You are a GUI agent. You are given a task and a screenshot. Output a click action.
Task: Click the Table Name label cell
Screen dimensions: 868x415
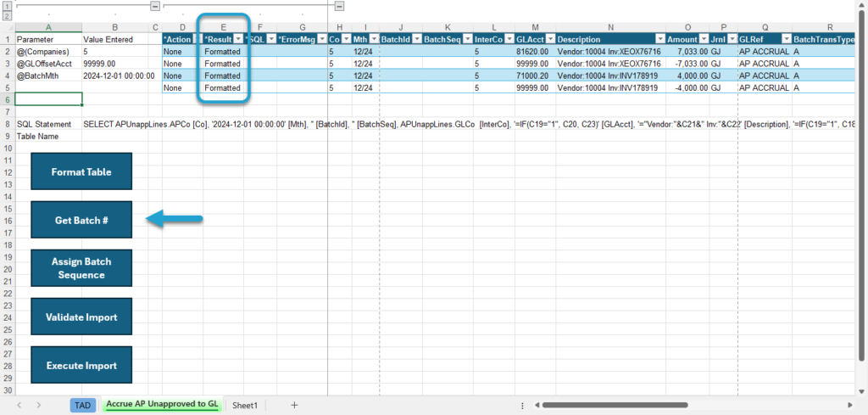click(x=48, y=137)
